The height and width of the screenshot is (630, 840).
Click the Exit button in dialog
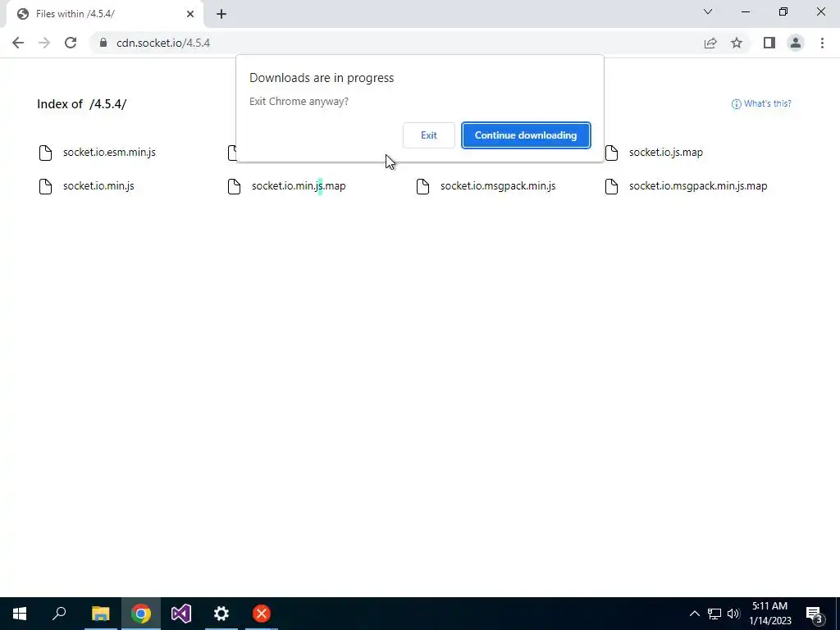tap(428, 135)
